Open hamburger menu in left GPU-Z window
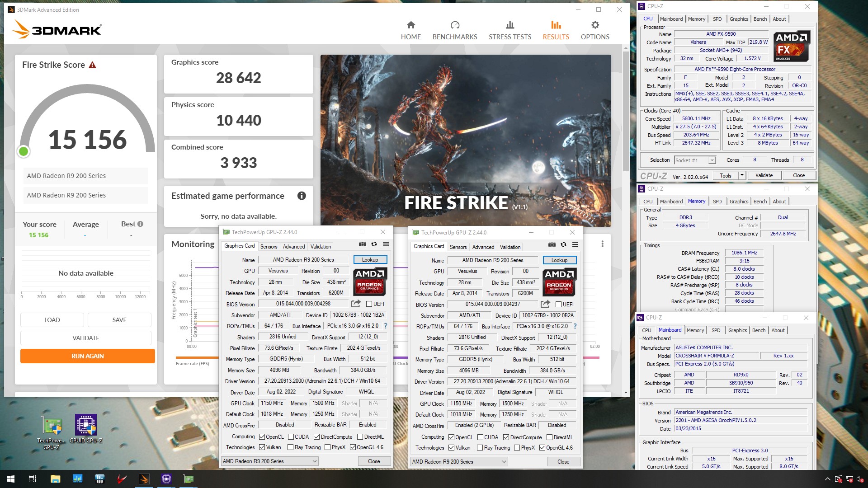 tap(386, 244)
